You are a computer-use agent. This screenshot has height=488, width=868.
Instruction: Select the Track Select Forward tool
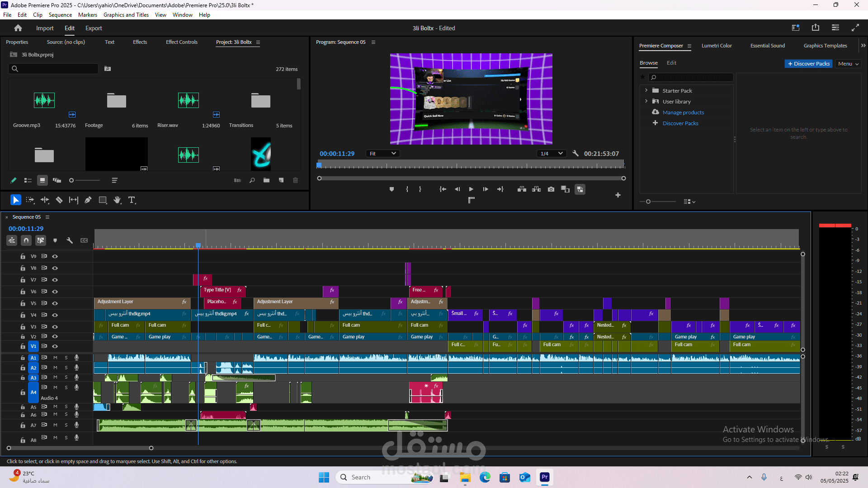[30, 200]
